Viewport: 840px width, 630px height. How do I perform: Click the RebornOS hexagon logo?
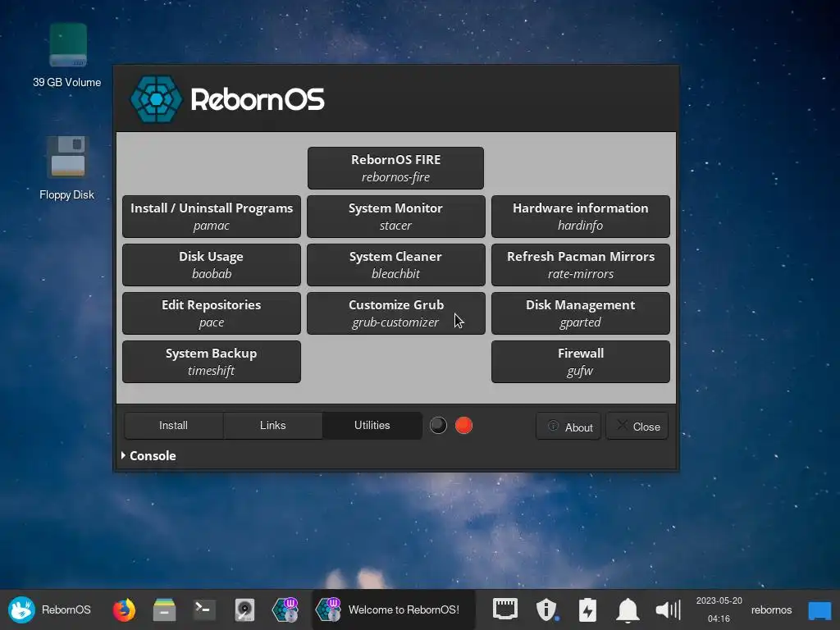pyautogui.click(x=156, y=99)
